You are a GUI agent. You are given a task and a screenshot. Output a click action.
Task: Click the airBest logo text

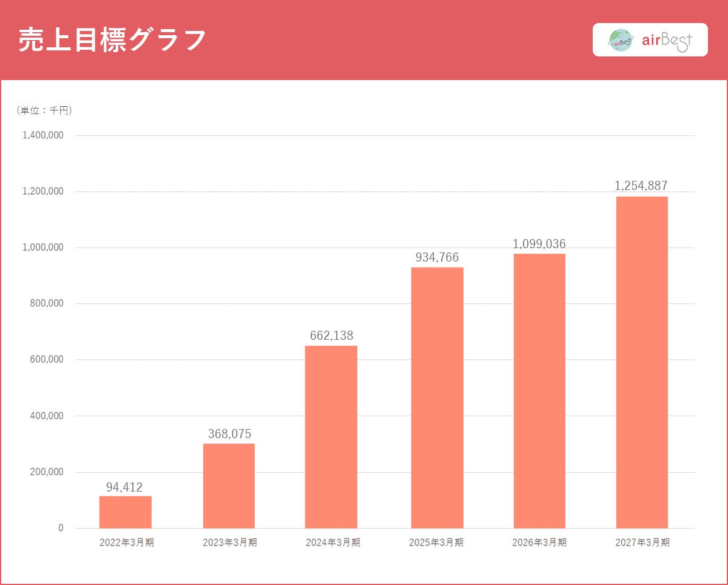tap(667, 41)
